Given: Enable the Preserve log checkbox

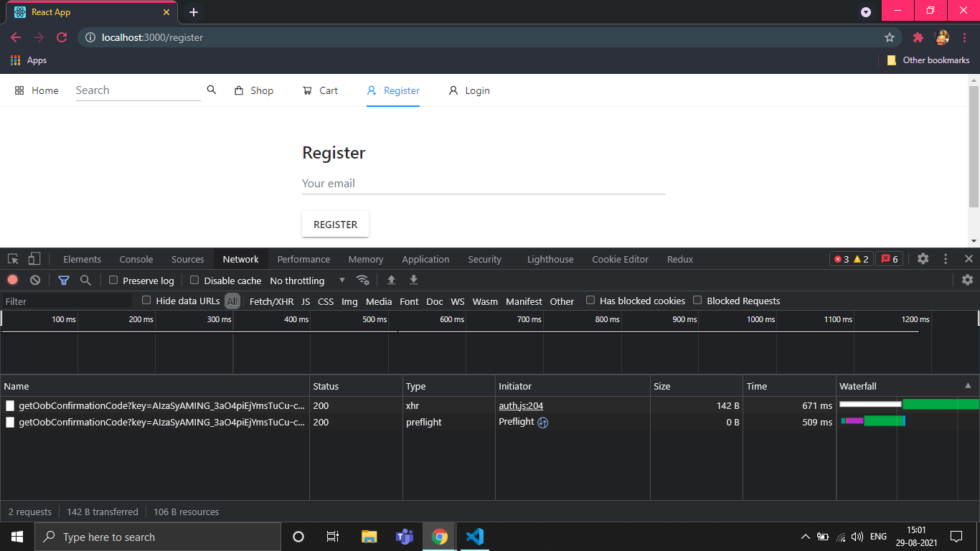Looking at the screenshot, I should (113, 280).
